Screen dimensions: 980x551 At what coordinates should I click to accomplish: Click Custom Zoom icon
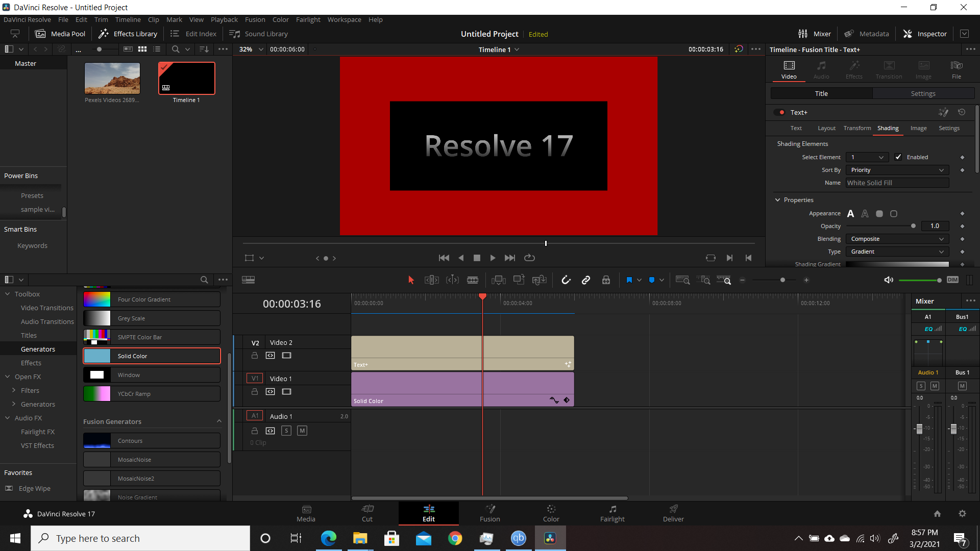724,280
